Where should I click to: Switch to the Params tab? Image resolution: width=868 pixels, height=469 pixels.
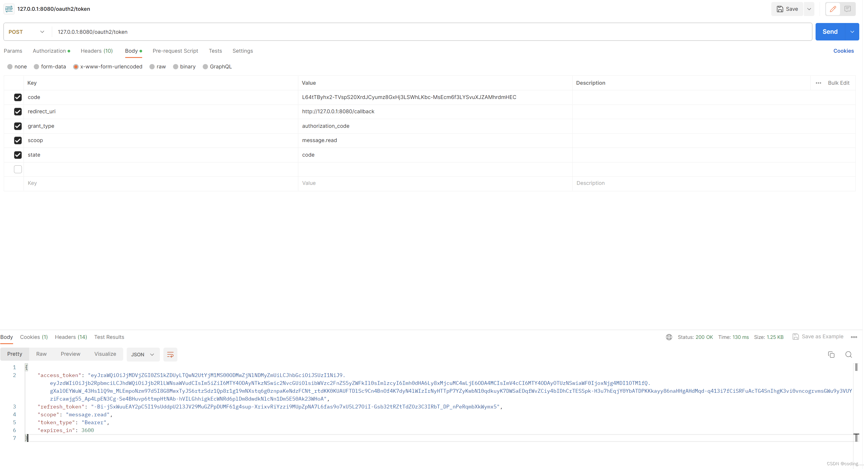tap(13, 51)
